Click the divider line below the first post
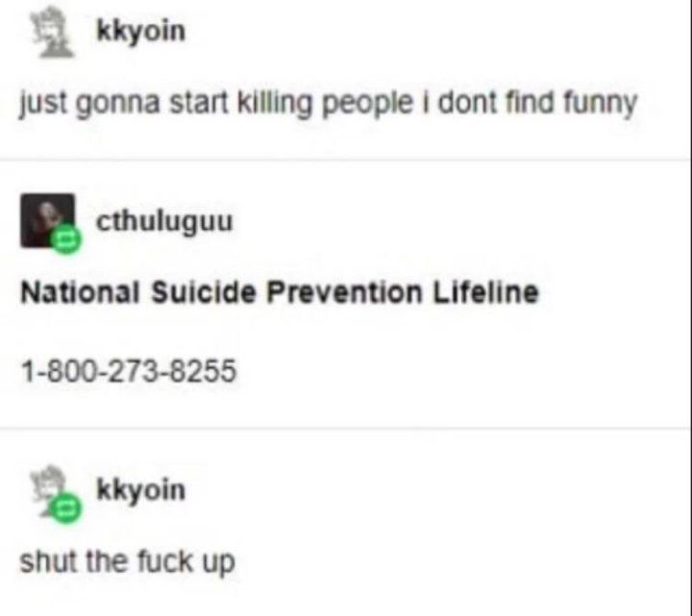This screenshot has width=692, height=616. click(x=345, y=160)
